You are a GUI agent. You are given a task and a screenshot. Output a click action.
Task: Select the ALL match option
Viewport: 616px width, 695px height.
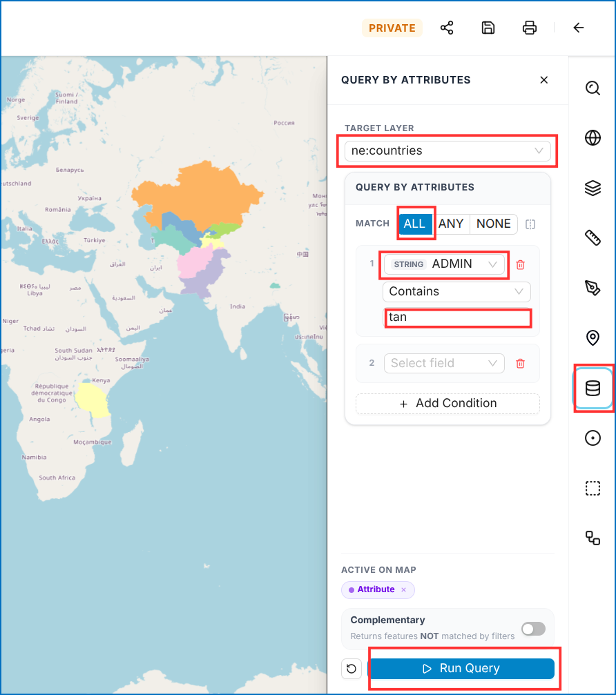(x=415, y=224)
